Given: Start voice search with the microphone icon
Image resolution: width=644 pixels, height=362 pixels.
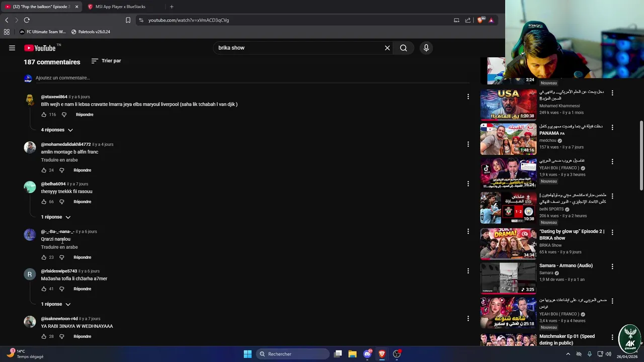Looking at the screenshot, I should (426, 48).
